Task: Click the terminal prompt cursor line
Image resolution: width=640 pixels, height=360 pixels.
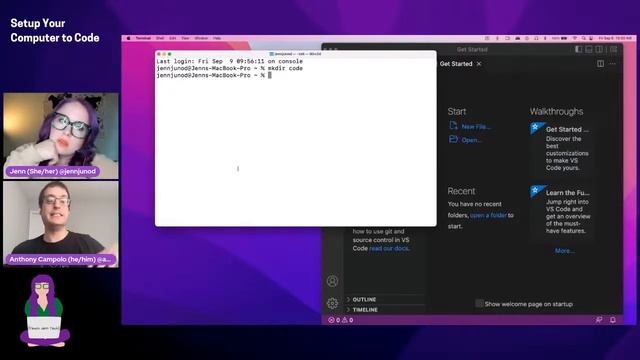Action: pyautogui.click(x=214, y=75)
